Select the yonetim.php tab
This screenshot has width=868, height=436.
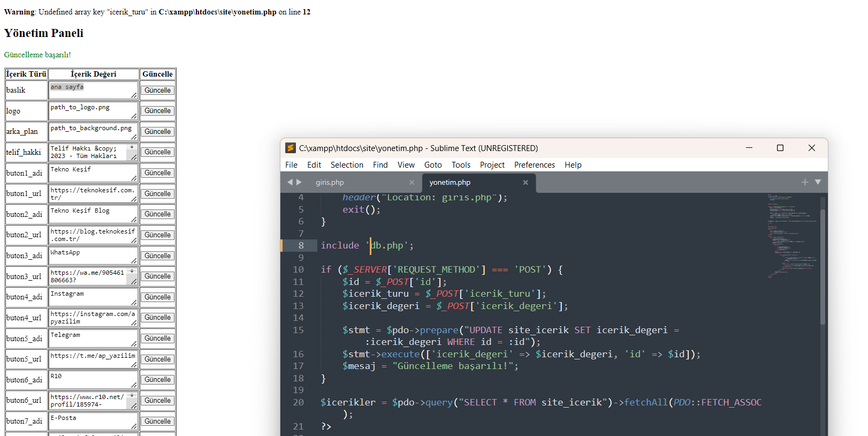(x=450, y=183)
